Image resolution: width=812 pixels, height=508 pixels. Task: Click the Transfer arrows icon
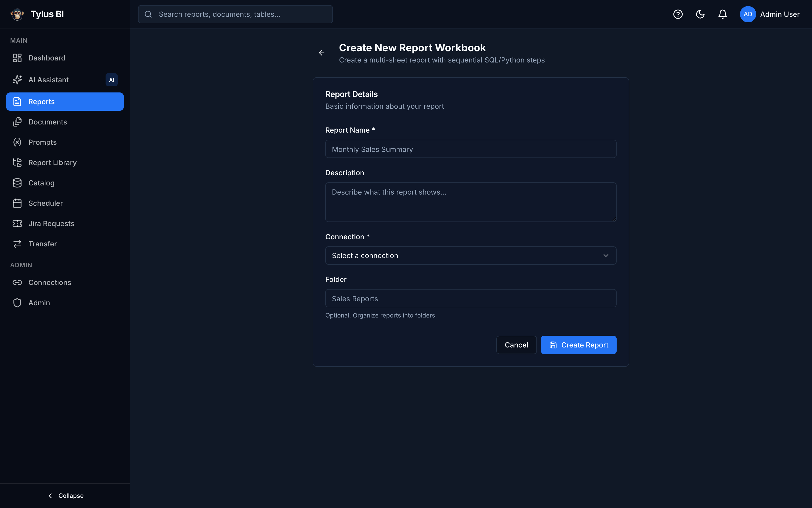pyautogui.click(x=17, y=244)
